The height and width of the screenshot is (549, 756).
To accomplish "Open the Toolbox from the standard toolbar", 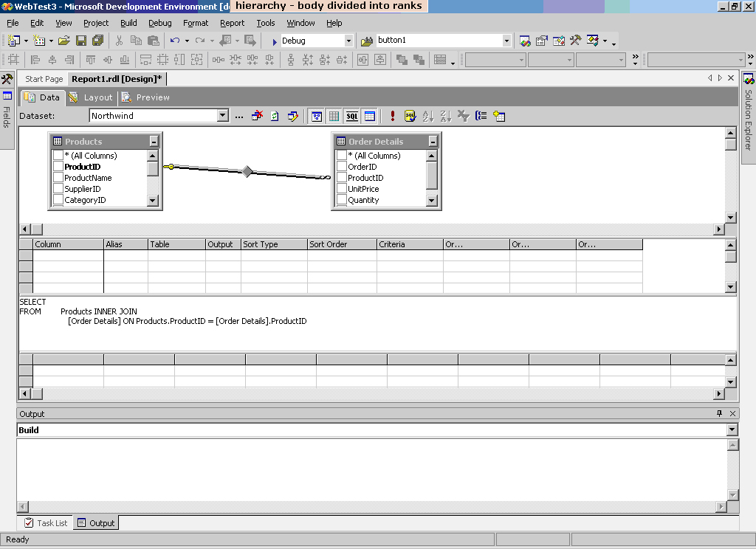I will tap(575, 41).
